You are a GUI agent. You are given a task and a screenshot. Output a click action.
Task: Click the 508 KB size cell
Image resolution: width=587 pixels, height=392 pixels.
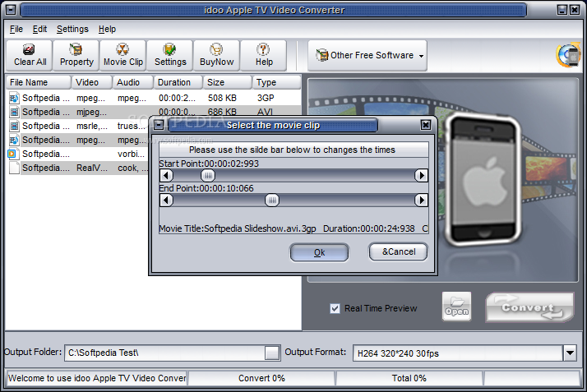pos(222,98)
